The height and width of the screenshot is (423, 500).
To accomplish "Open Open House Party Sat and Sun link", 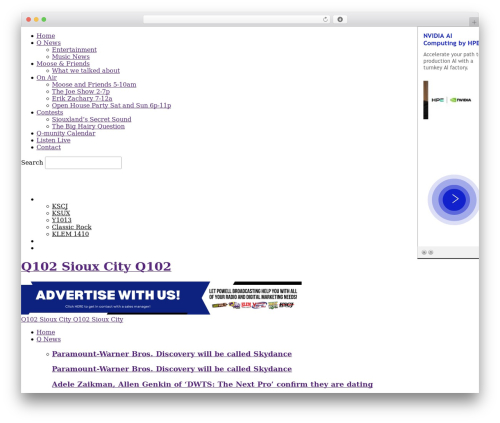I will 111,106.
